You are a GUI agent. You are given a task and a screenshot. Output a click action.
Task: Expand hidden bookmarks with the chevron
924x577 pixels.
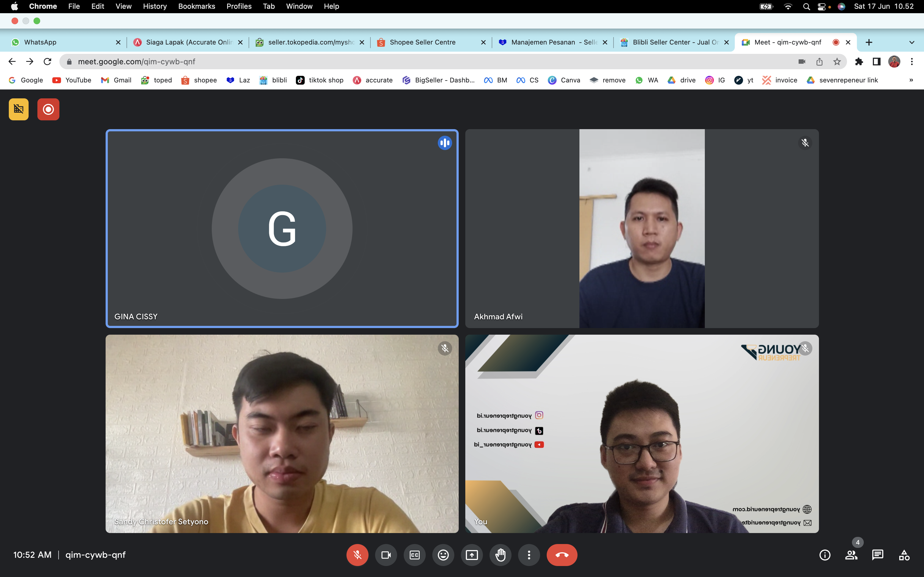tap(911, 80)
